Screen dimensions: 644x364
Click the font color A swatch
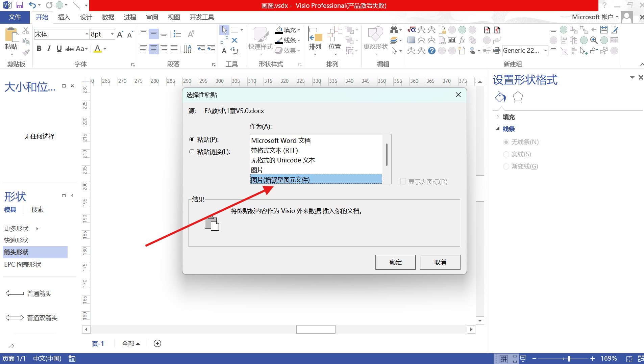(98, 49)
